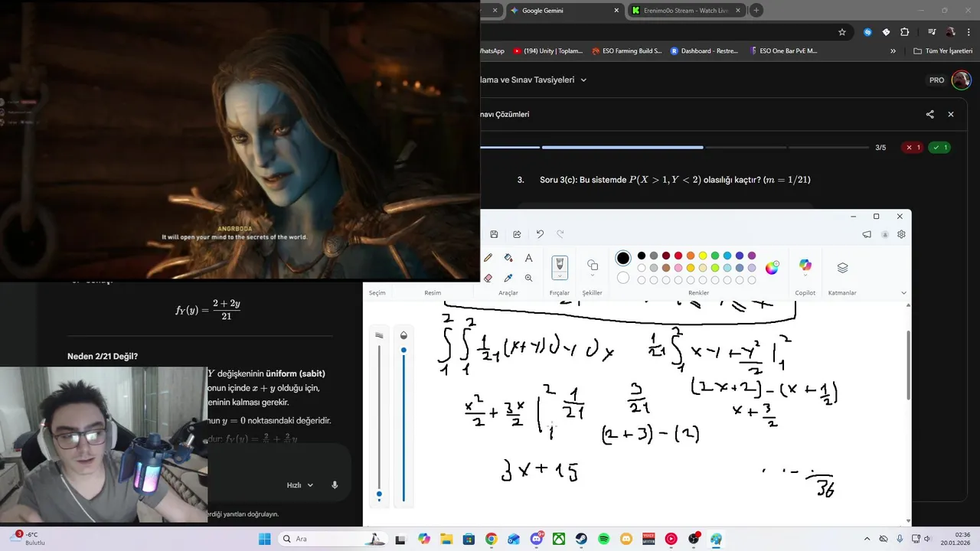The height and width of the screenshot is (551, 980).
Task: Open Spotify from the taskbar
Action: coord(603,539)
